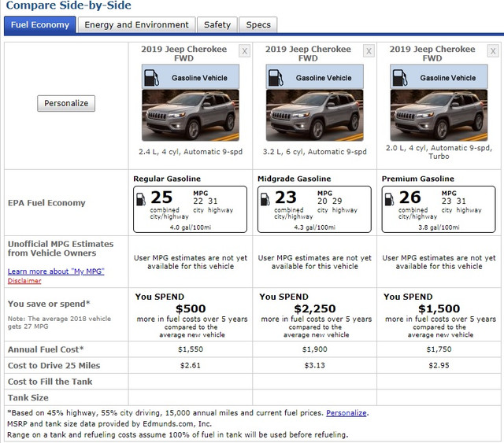Click the $1,550 annual fuel cost
Viewport: 504px width, 443px height.
pyautogui.click(x=191, y=349)
